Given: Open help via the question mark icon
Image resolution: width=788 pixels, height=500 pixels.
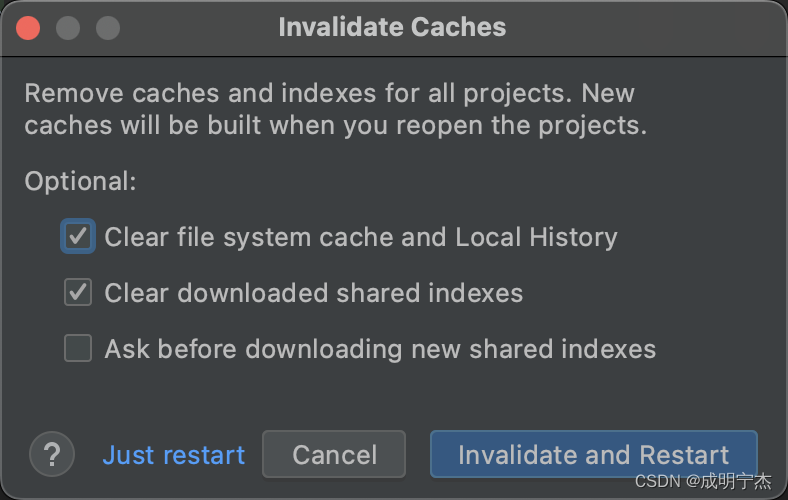Looking at the screenshot, I should click(52, 454).
